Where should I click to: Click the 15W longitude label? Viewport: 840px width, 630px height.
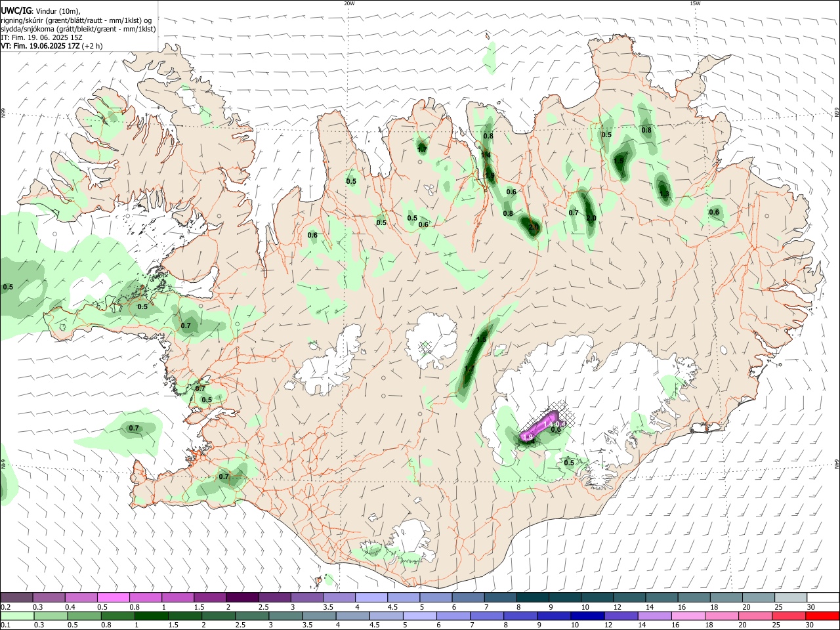click(694, 3)
